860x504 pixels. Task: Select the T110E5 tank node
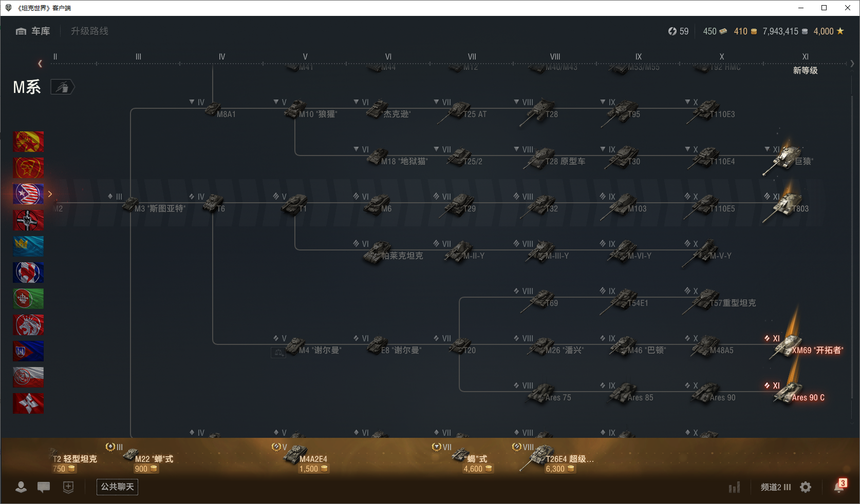[x=709, y=205]
